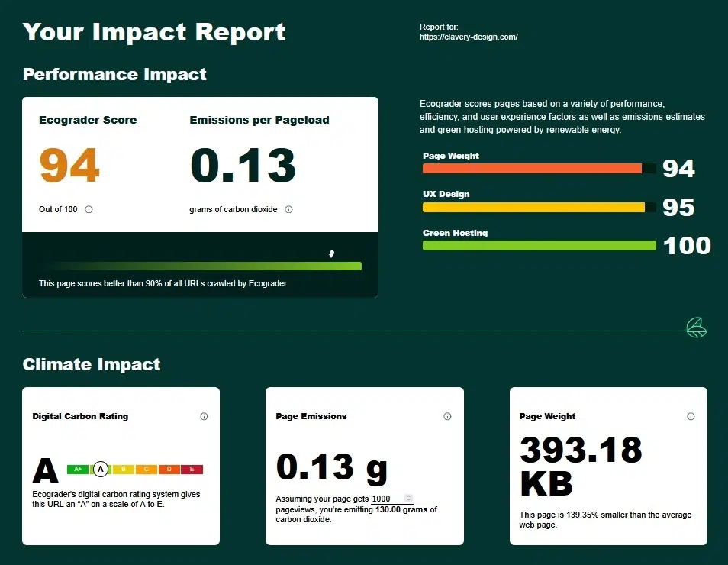Click the 'Climate Impact' heading
Image resolution: width=728 pixels, height=565 pixels.
tap(92, 364)
